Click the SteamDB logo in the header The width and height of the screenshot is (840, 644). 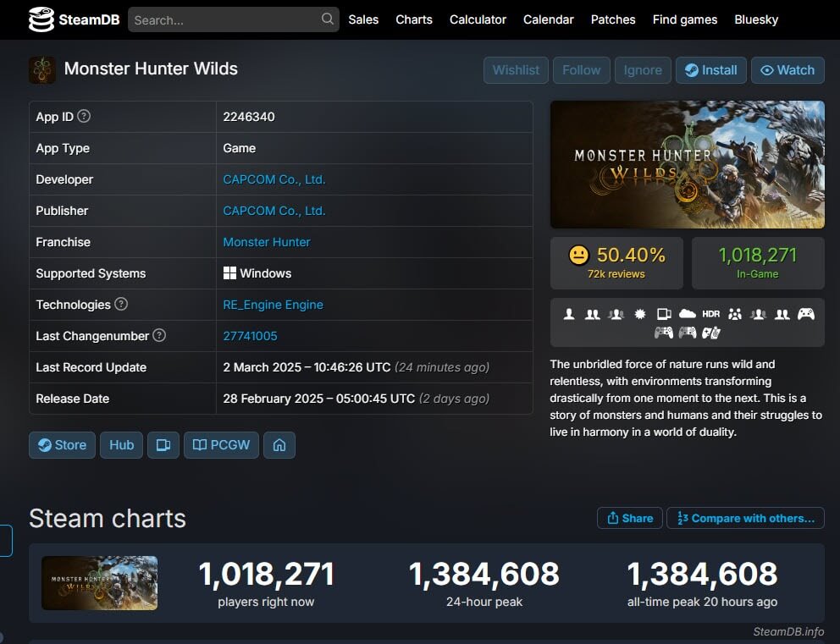click(x=74, y=19)
